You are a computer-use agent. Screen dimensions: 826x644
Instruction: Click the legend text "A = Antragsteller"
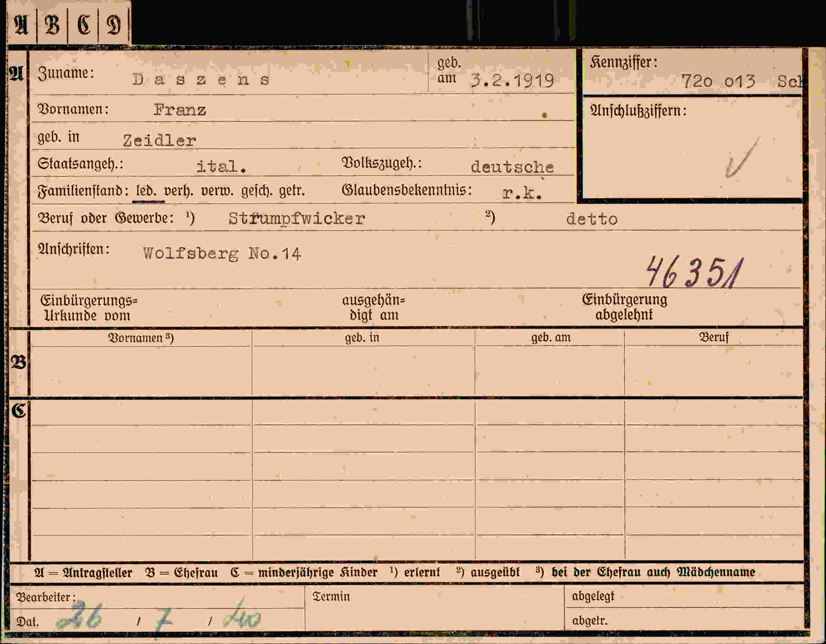83,573
